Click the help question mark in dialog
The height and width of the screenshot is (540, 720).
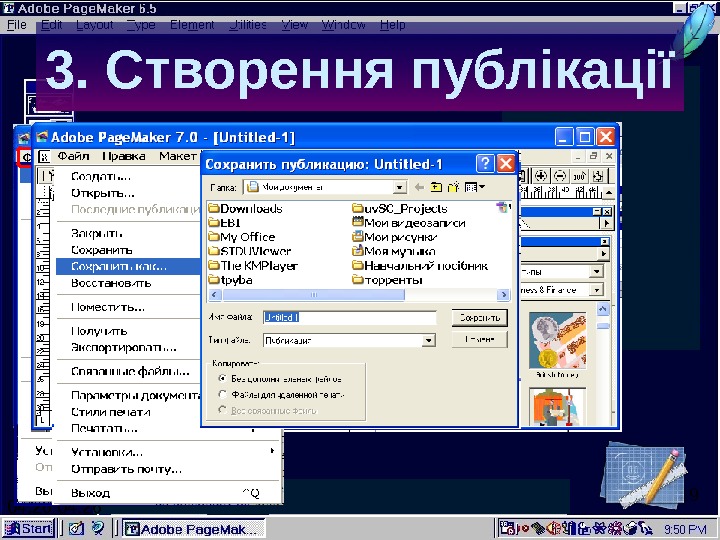coord(485,163)
